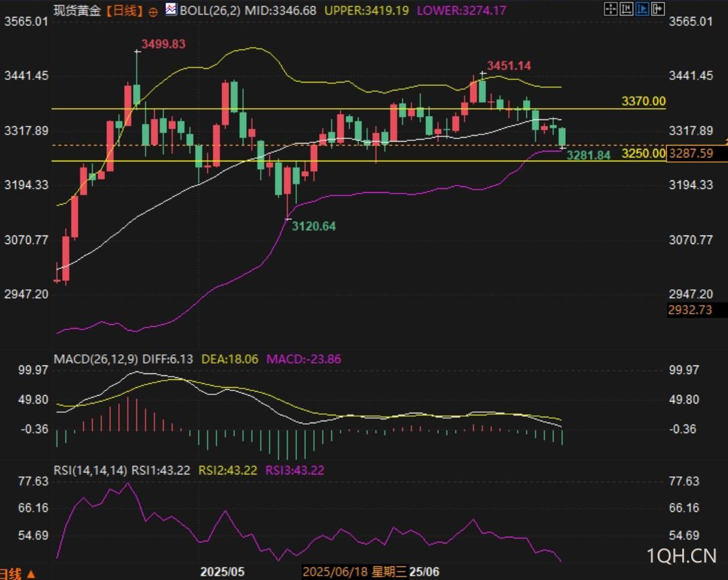Click the orange circle-plus icon beside 日线
Viewport: 728px width, 580px height.
tap(153, 12)
